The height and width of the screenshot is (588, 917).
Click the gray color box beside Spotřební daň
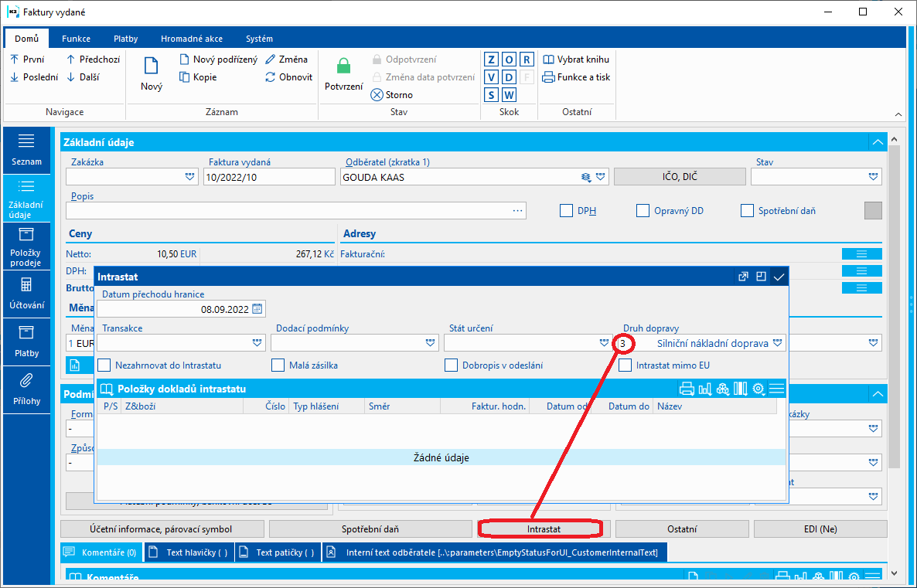click(873, 210)
